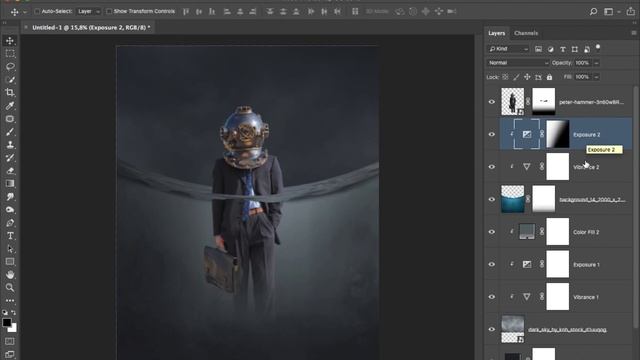
Task: Select the Hand tool
Action: 10,275
